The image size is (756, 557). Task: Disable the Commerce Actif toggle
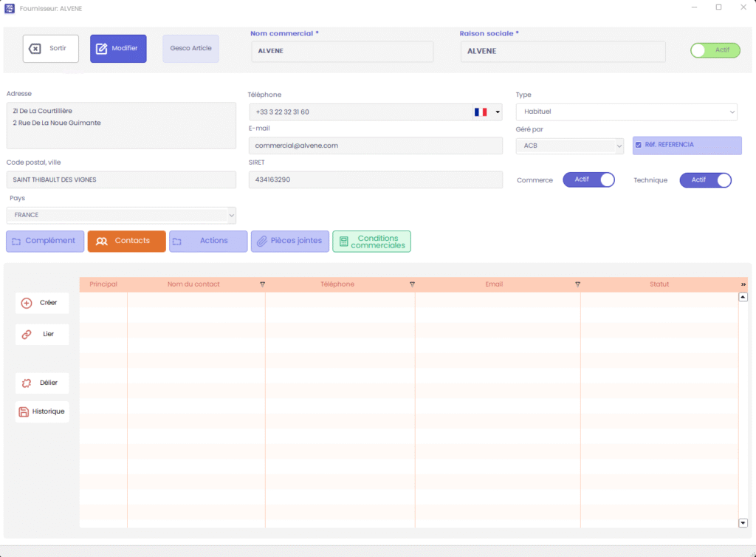click(588, 180)
